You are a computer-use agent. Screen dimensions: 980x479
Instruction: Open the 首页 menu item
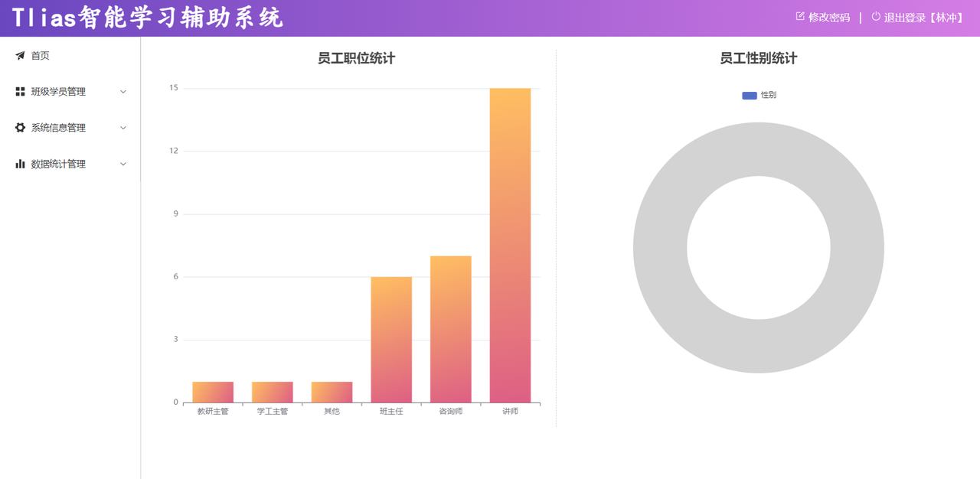click(x=40, y=56)
